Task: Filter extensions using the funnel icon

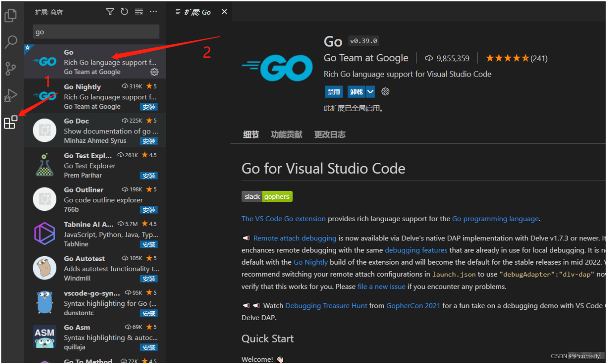Action: click(x=110, y=12)
